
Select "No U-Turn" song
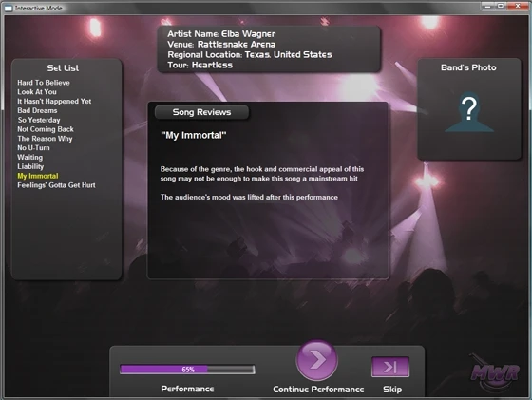[x=33, y=148]
